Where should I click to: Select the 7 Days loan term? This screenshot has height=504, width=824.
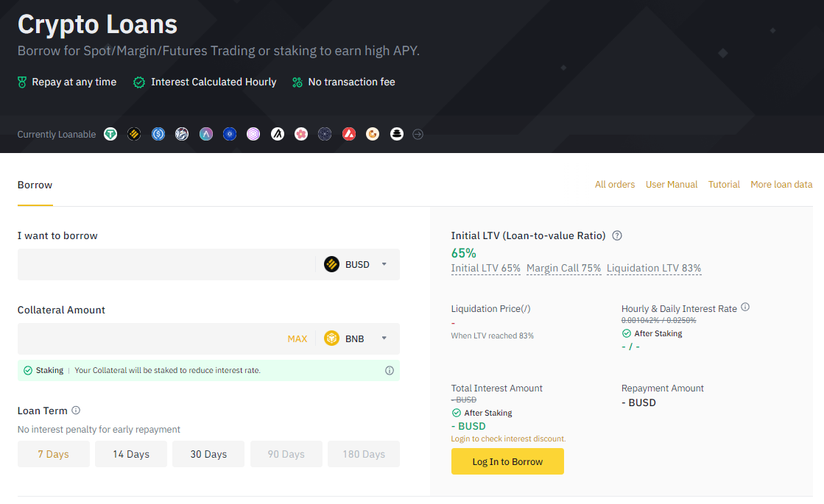[x=53, y=454]
